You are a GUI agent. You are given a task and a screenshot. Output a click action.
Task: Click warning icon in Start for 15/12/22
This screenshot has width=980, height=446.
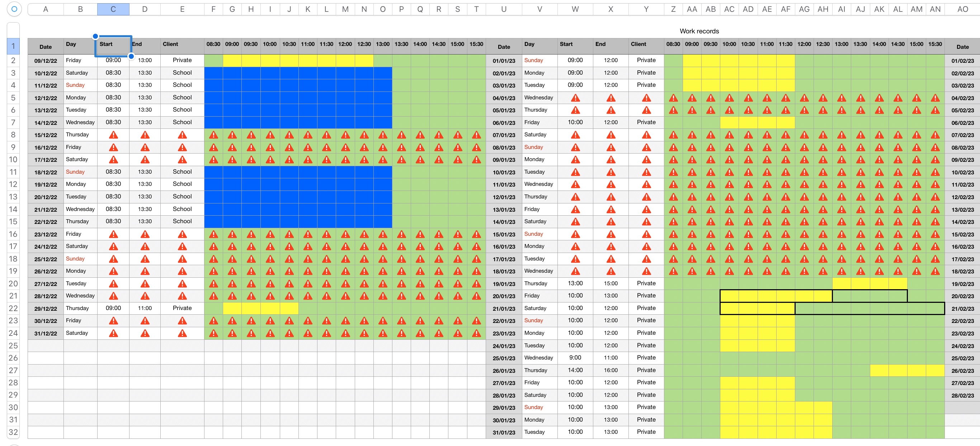tap(113, 135)
